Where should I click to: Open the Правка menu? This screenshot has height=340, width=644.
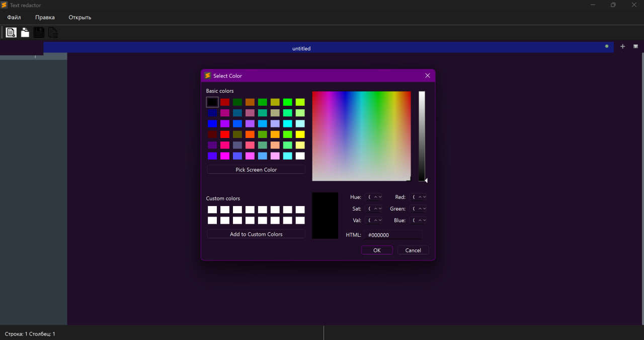(45, 17)
